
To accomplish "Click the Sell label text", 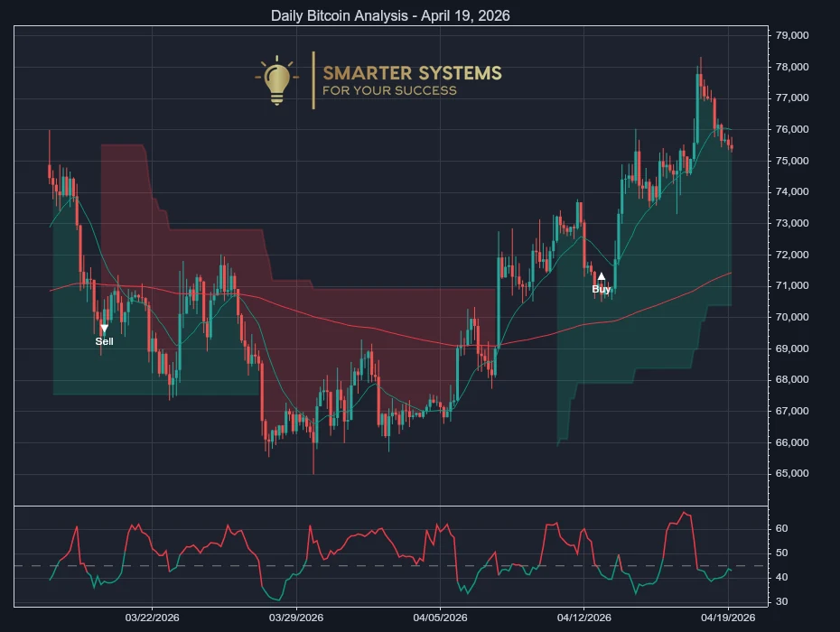I will (104, 341).
